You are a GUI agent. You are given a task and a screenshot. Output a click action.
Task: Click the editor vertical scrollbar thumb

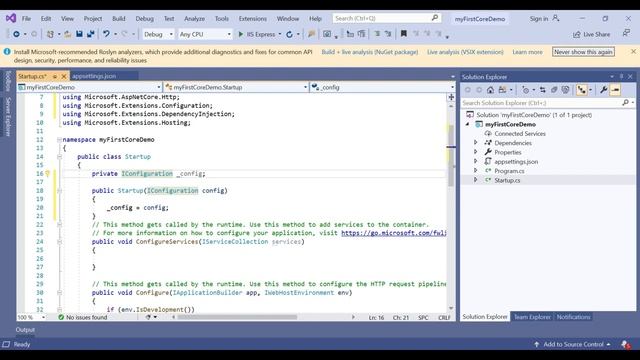pos(451,155)
